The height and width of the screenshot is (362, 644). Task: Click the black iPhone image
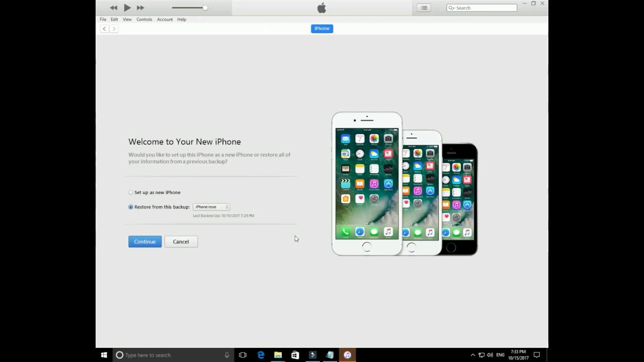pyautogui.click(x=460, y=199)
